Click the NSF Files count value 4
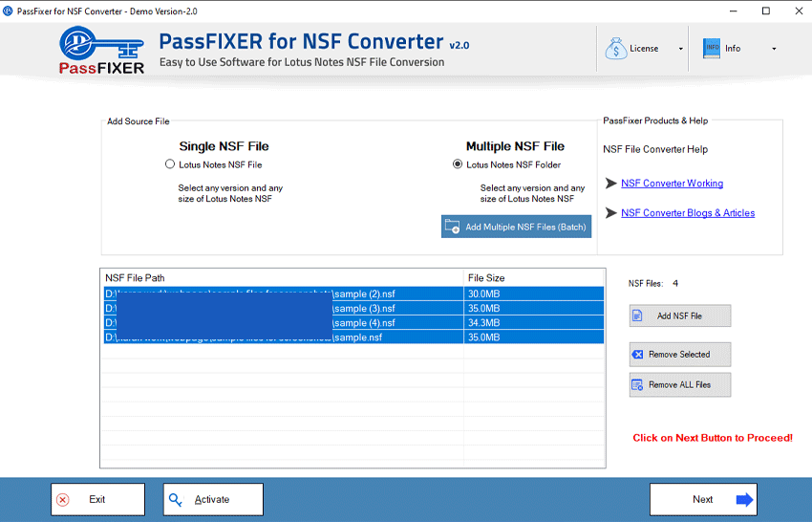Image resolution: width=812 pixels, height=522 pixels. tap(675, 284)
